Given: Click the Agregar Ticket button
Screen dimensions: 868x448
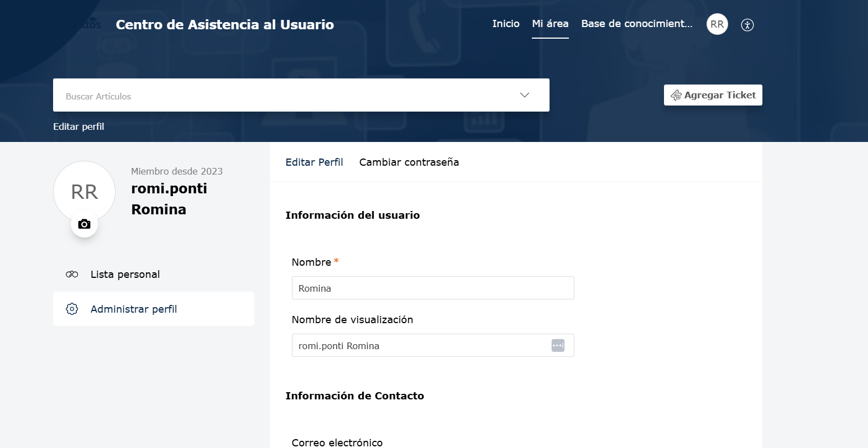Looking at the screenshot, I should coord(713,95).
